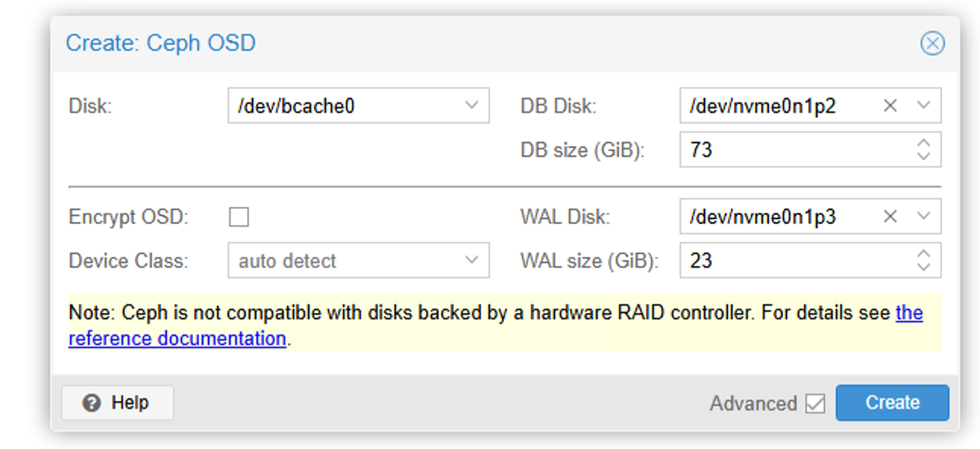This screenshot has height=449, width=980.
Task: Increase WAL size with up arrow
Action: click(x=923, y=253)
